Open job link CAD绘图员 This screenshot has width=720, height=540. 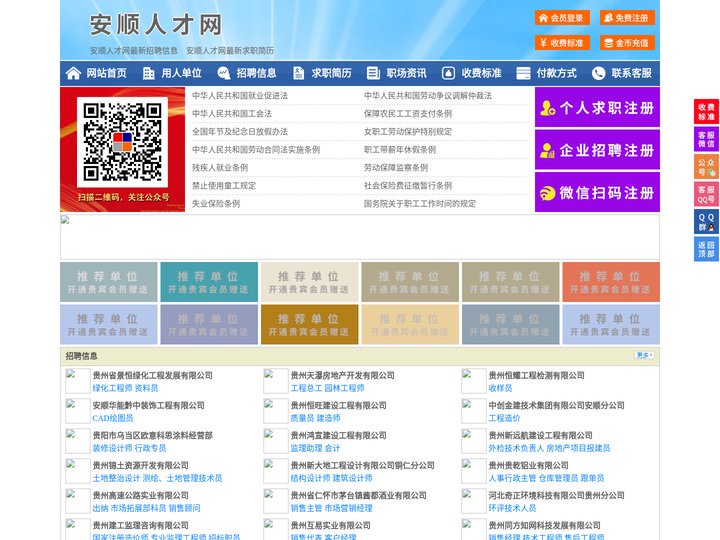[112, 418]
